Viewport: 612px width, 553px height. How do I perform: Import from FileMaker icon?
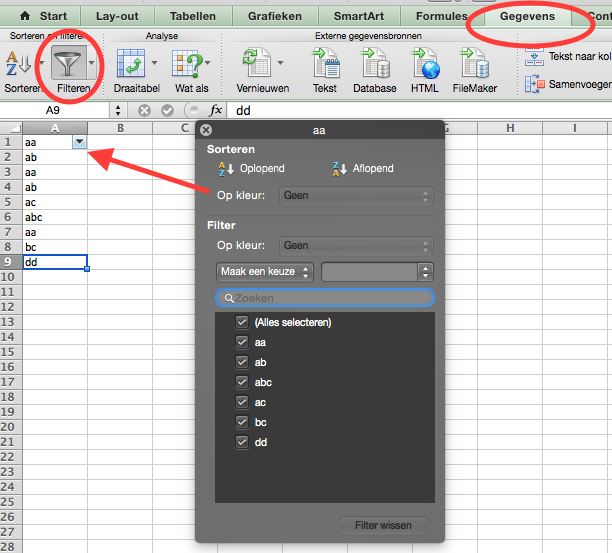coord(474,62)
